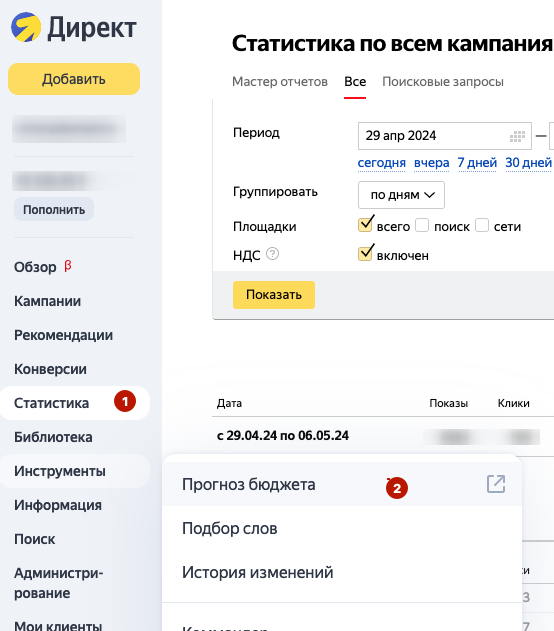Click the Direct wordmark text
The height and width of the screenshot is (631, 554).
(92, 28)
